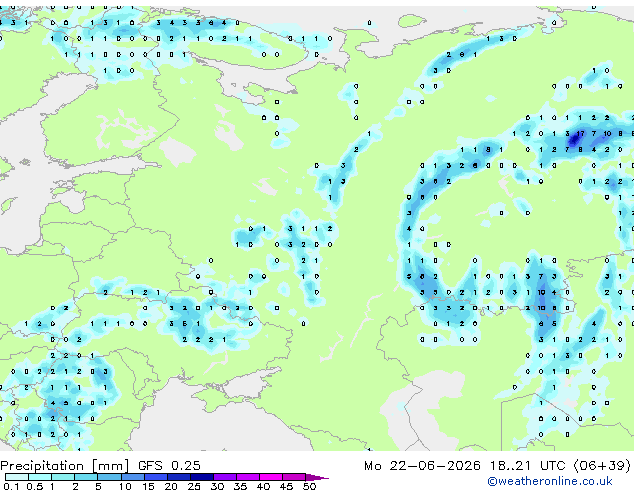Click the 'GFS 0.25' model label
The width and height of the screenshot is (634, 490).
[x=169, y=466]
